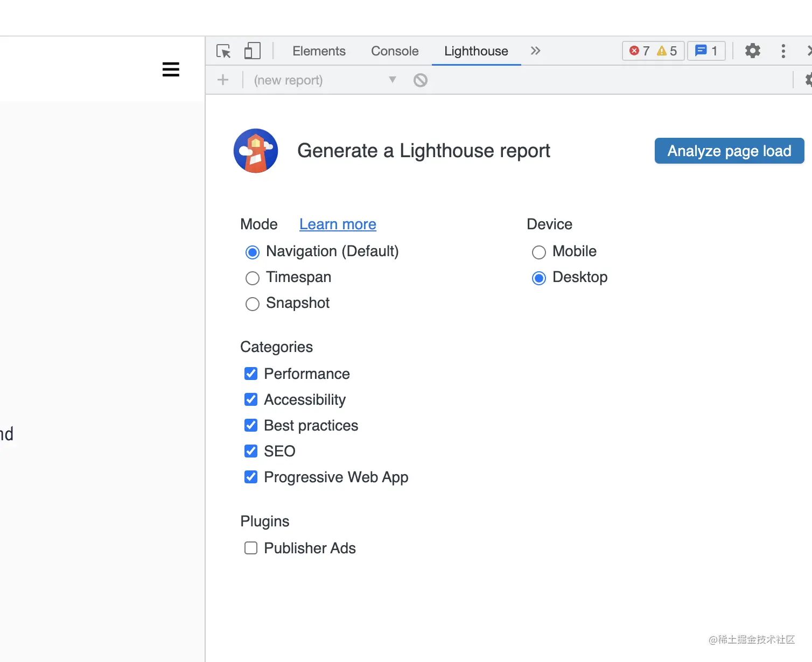Click the Mode section label
The image size is (812, 662).
(259, 224)
